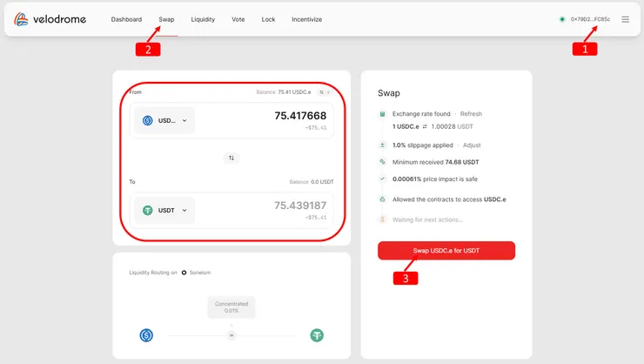Click Swap USDC.e for USDT button
Screen dimensions: 644x364
coord(446,251)
